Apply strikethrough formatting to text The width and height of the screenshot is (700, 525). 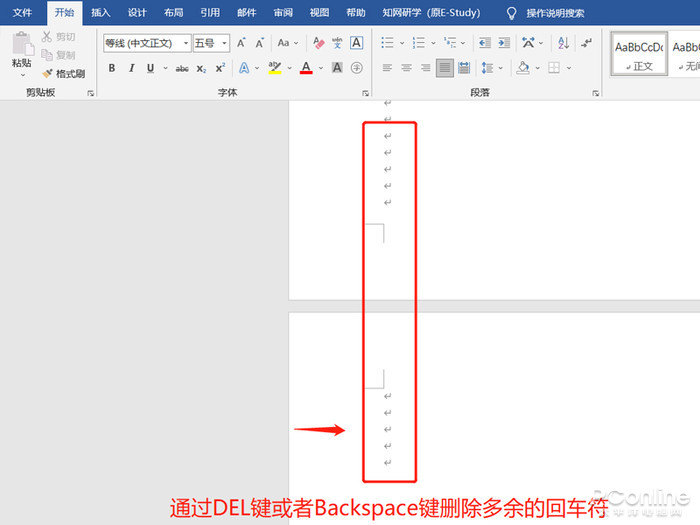(182, 68)
